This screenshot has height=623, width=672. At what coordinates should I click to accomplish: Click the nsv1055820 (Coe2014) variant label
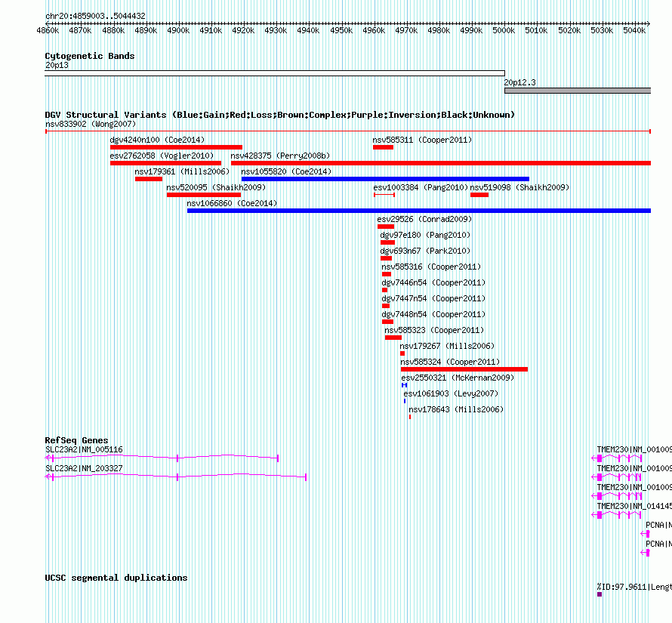point(286,172)
